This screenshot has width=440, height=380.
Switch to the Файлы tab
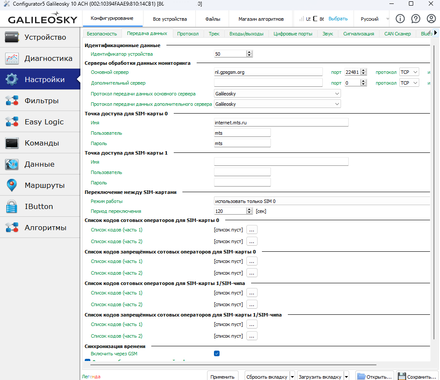[x=213, y=19]
